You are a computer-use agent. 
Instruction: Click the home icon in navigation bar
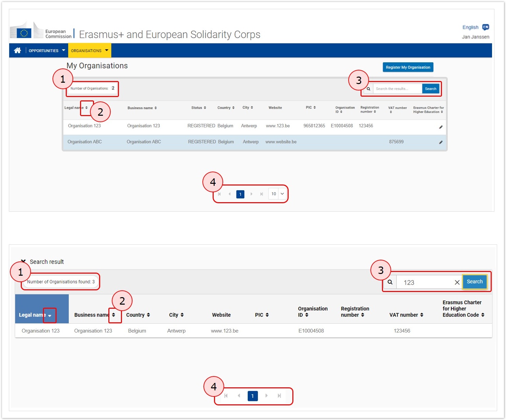pyautogui.click(x=17, y=50)
